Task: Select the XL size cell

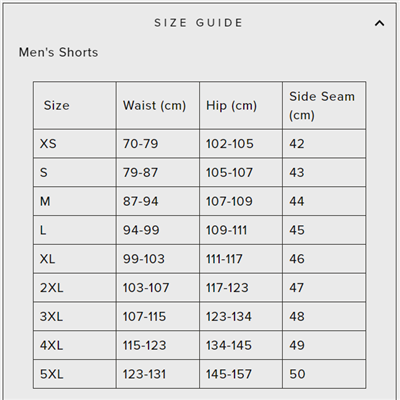Action: tap(75, 259)
